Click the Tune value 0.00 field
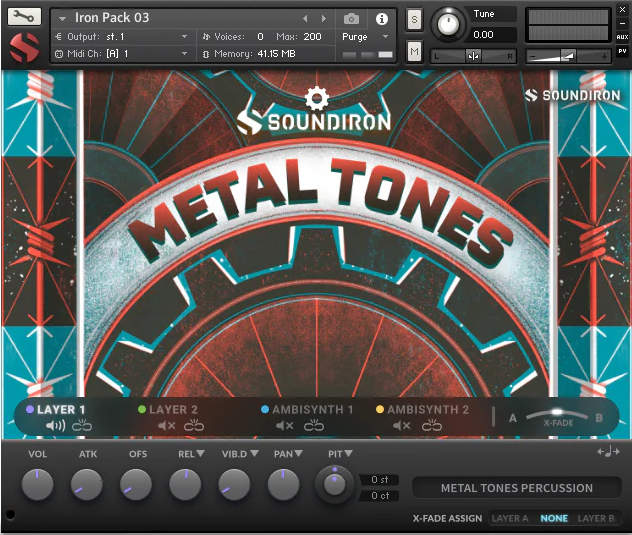This screenshot has height=535, width=632. (x=493, y=35)
